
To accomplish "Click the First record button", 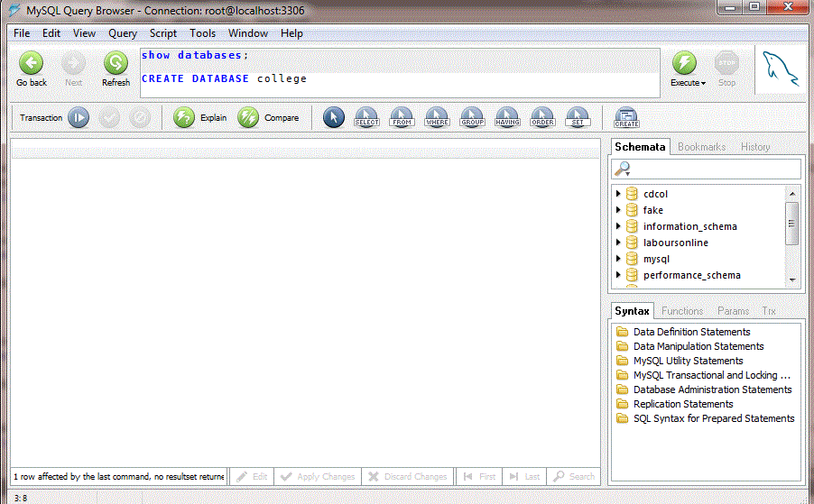I will point(479,477).
